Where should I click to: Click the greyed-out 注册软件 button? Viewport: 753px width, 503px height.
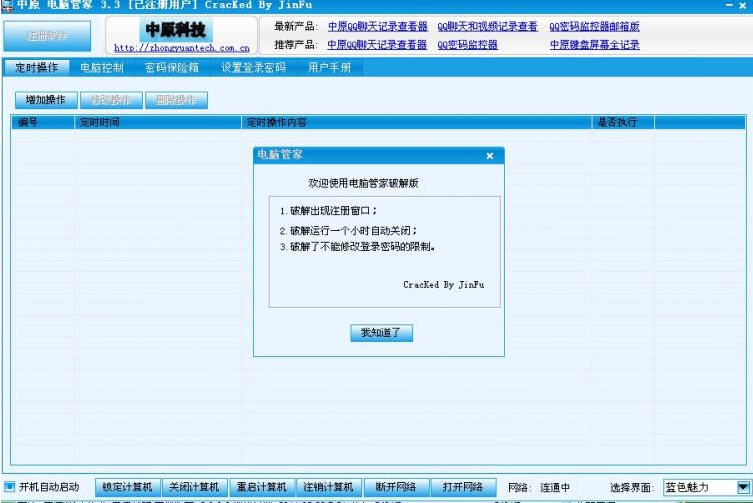coord(47,36)
